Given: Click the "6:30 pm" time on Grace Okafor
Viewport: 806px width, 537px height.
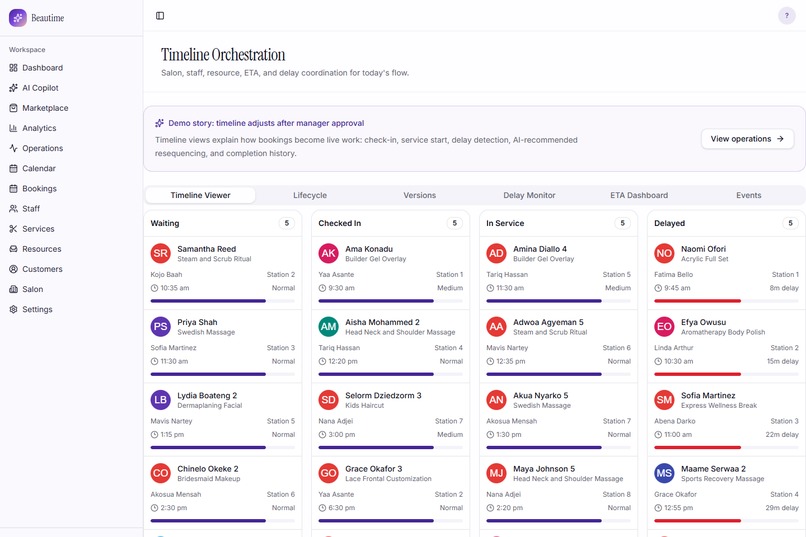Looking at the screenshot, I should pos(342,508).
